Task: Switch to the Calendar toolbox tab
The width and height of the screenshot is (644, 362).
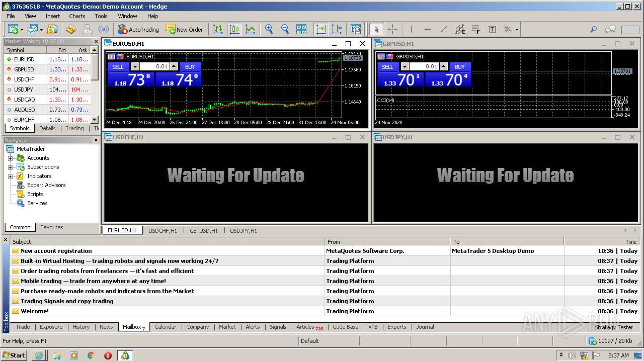Action: [166, 327]
